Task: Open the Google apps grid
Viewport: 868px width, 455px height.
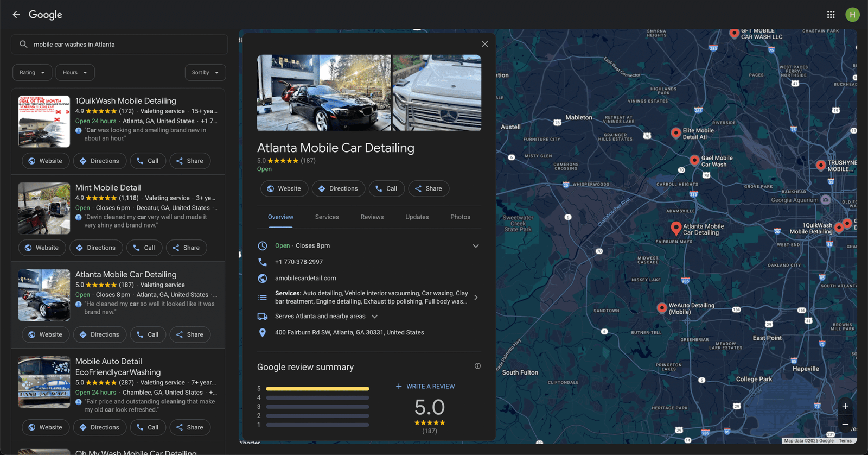Action: pos(831,15)
